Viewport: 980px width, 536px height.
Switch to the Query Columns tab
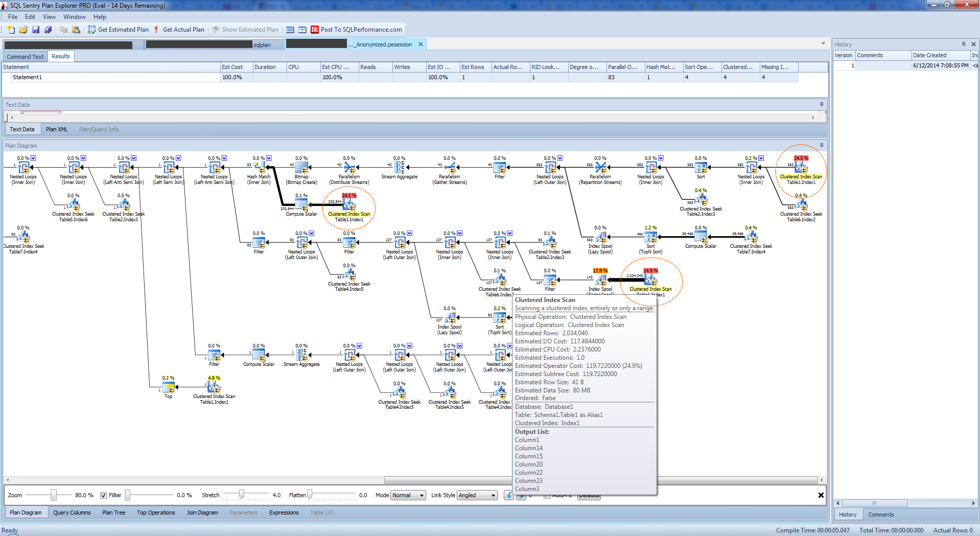[x=72, y=512]
